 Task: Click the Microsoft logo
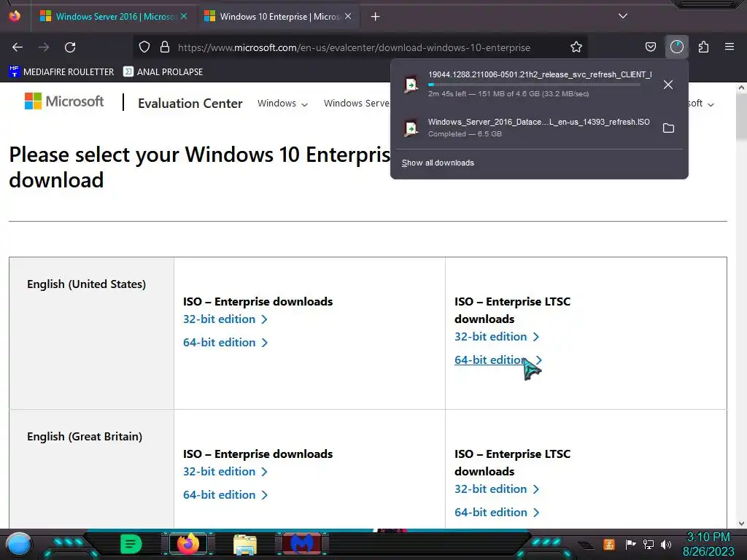point(64,101)
